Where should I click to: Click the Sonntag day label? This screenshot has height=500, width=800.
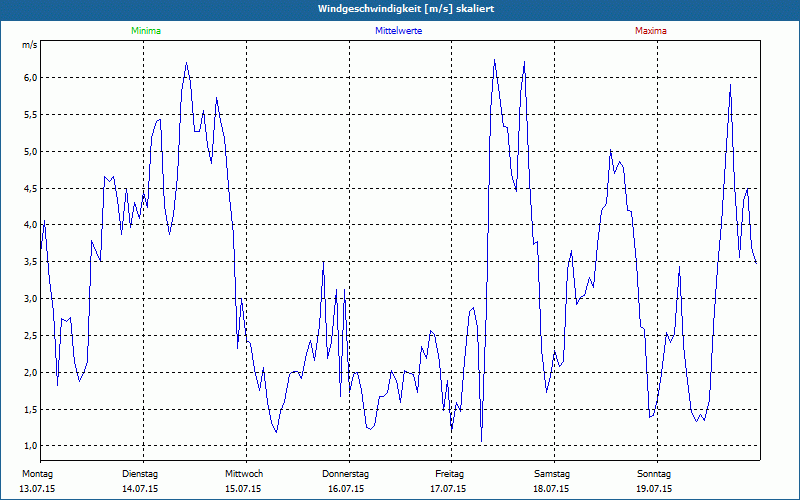(x=654, y=474)
